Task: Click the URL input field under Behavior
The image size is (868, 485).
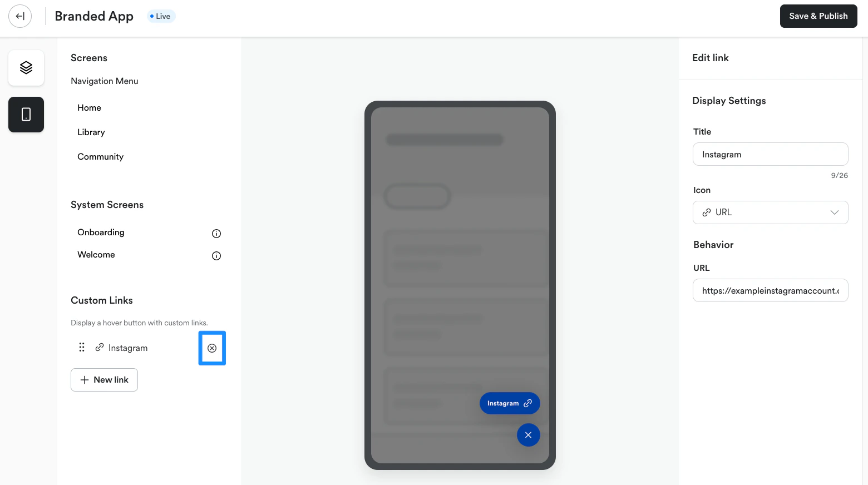Action: pyautogui.click(x=771, y=290)
